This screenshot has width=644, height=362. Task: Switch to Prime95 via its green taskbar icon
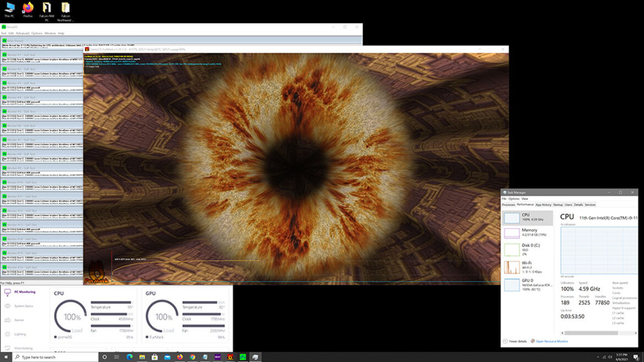243,357
